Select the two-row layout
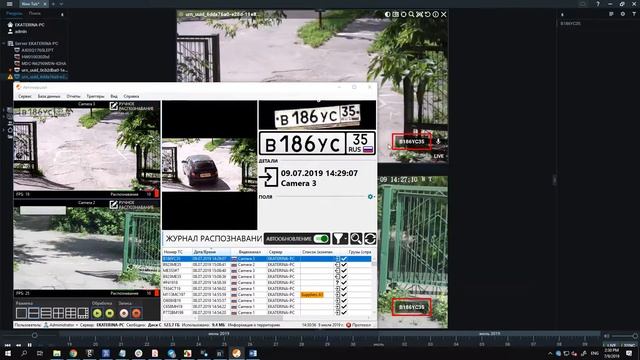 pyautogui.click(x=33, y=313)
